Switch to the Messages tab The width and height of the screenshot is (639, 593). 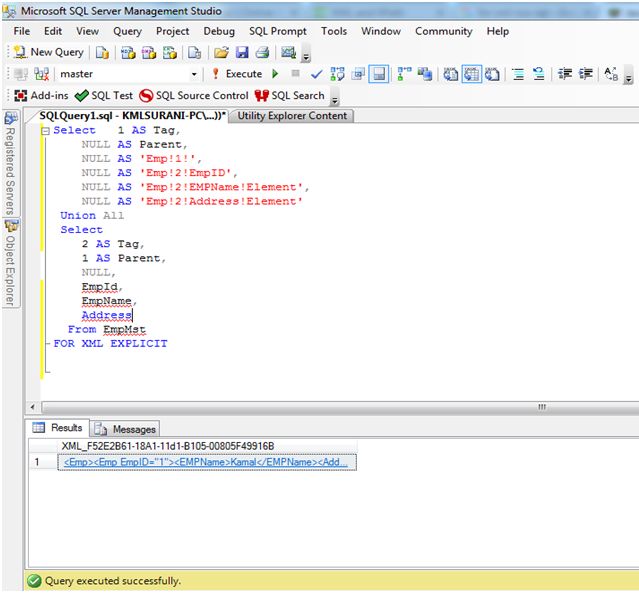(126, 429)
